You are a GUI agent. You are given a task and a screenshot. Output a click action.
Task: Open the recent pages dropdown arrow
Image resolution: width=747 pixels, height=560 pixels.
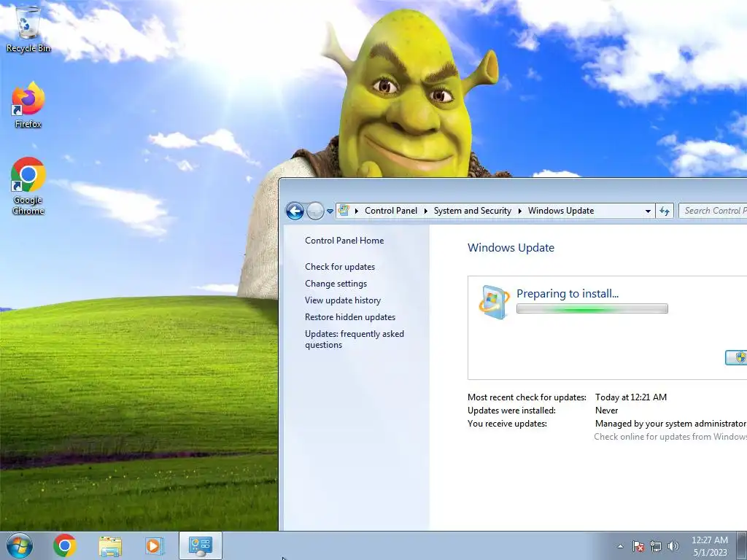[330, 211]
